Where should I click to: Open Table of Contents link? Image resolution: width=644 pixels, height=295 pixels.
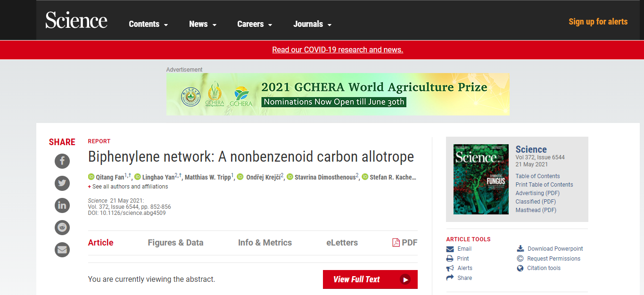pyautogui.click(x=538, y=176)
